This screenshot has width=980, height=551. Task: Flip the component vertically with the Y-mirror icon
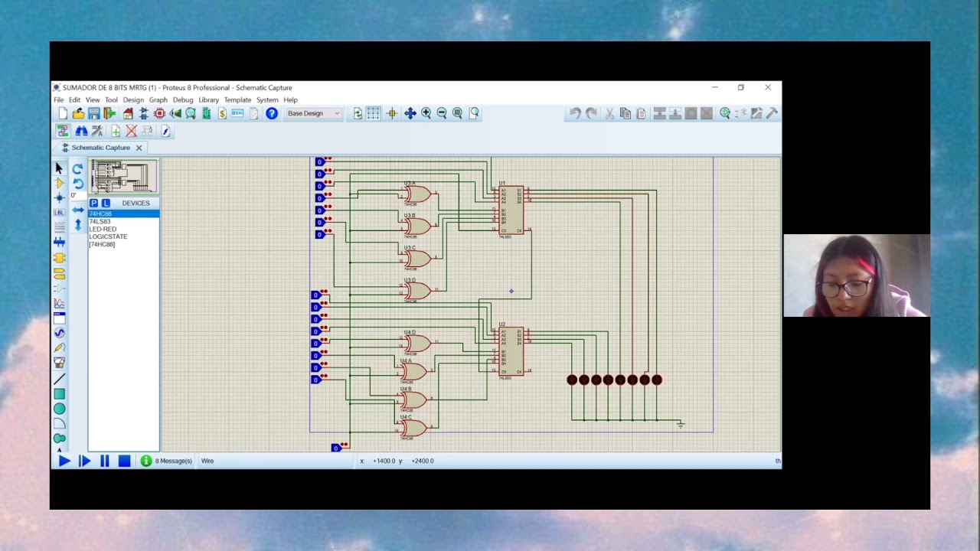(77, 225)
